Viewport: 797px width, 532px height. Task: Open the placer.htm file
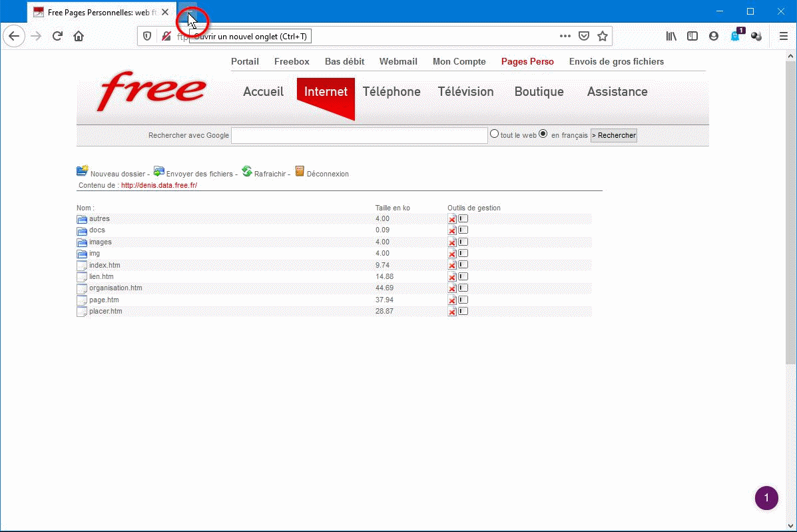tap(105, 312)
